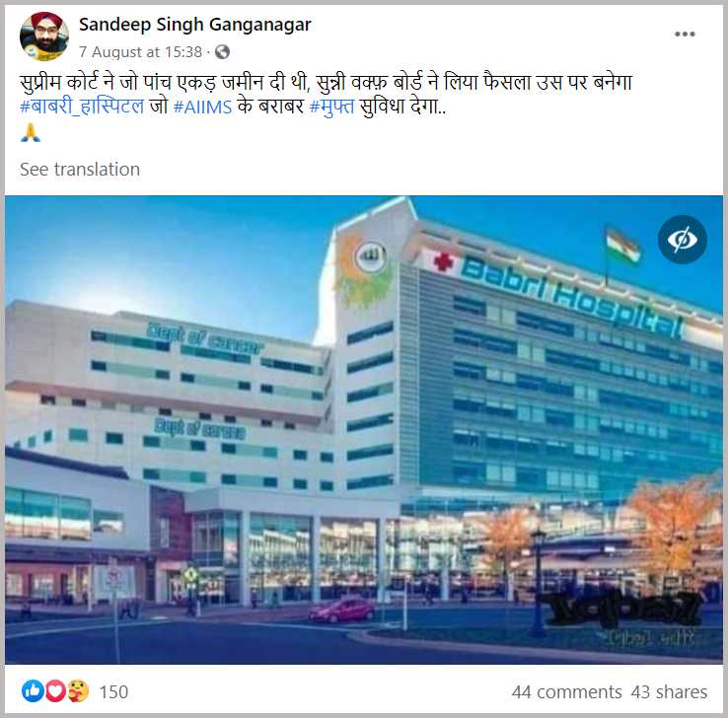
Task: Open the Sandeep Singh Ganganagar name link
Action: tap(195, 24)
